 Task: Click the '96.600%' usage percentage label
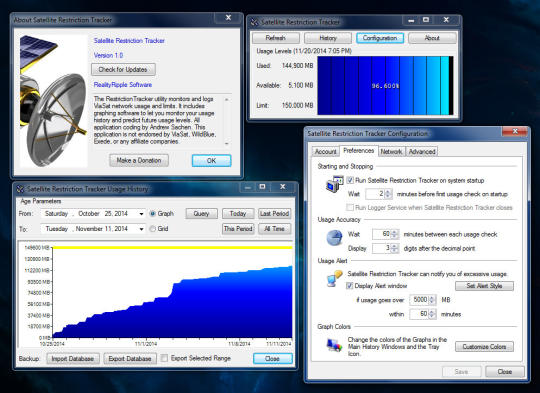coord(385,86)
